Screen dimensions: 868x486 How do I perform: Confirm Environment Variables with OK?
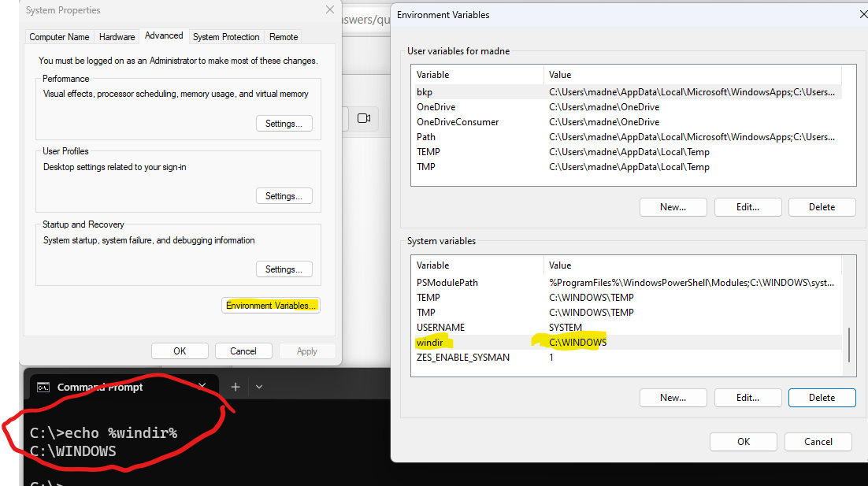click(743, 441)
